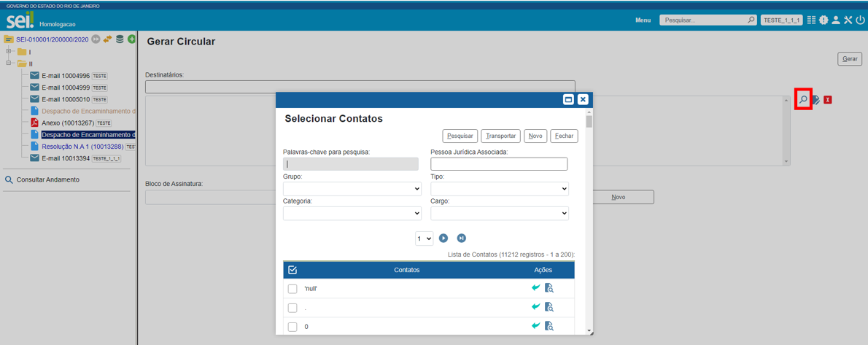868x345 pixels.
Task: Click the next page arrow icon
Action: click(x=443, y=239)
